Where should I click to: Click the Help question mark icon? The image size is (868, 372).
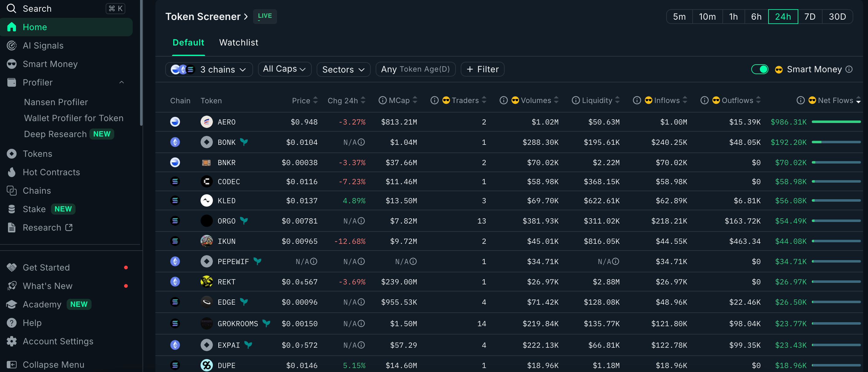tap(12, 323)
